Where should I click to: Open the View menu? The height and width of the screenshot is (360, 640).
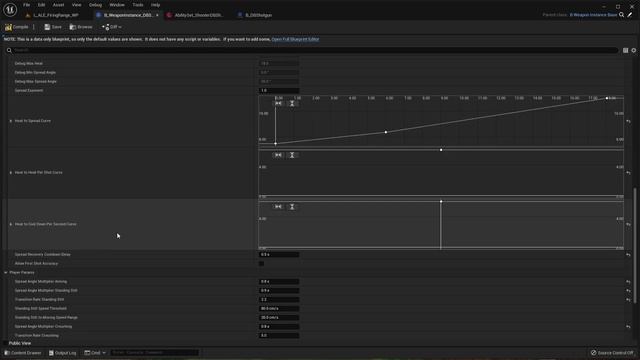point(76,5)
